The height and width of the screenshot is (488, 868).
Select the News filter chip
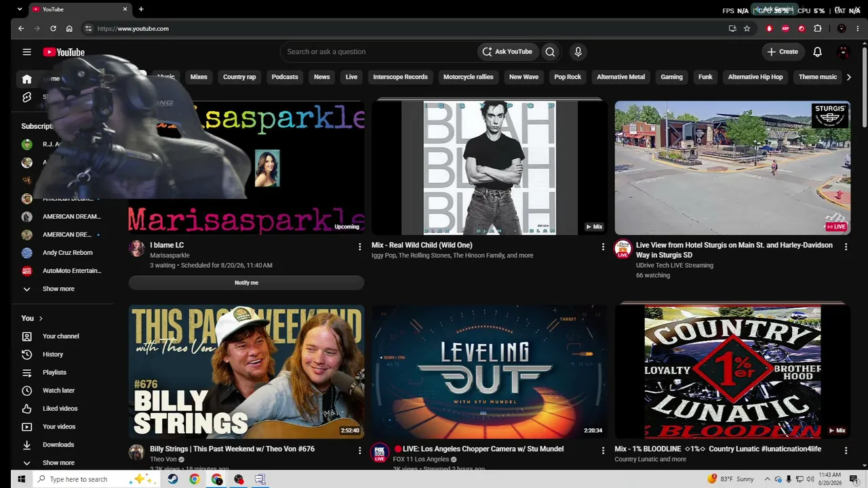click(321, 77)
